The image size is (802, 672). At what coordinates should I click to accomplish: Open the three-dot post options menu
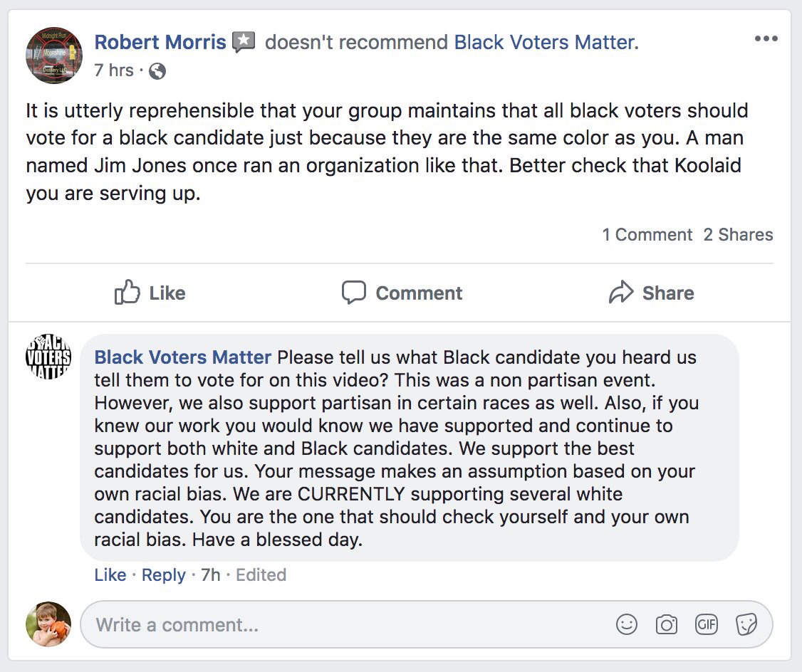coord(766,38)
